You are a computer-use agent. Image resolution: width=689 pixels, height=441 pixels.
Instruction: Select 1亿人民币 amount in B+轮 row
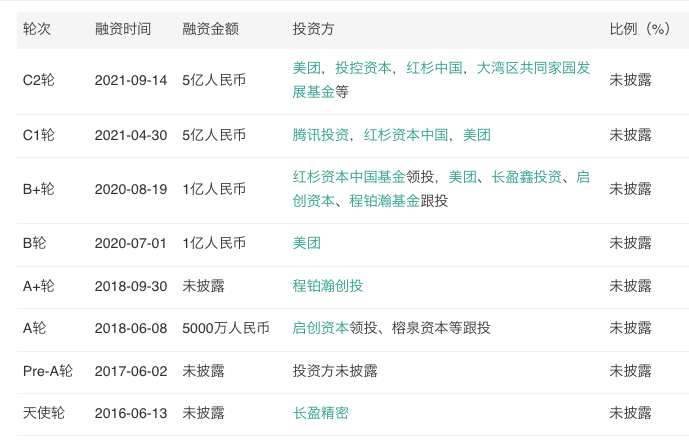(x=214, y=189)
